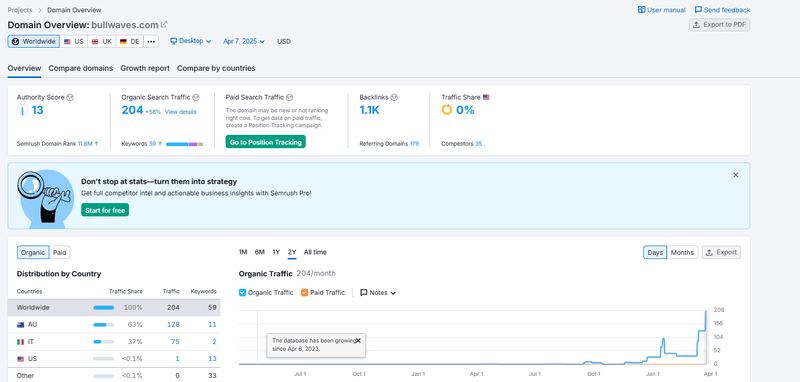
Task: Click the Authority Score info icon
Action: point(70,97)
